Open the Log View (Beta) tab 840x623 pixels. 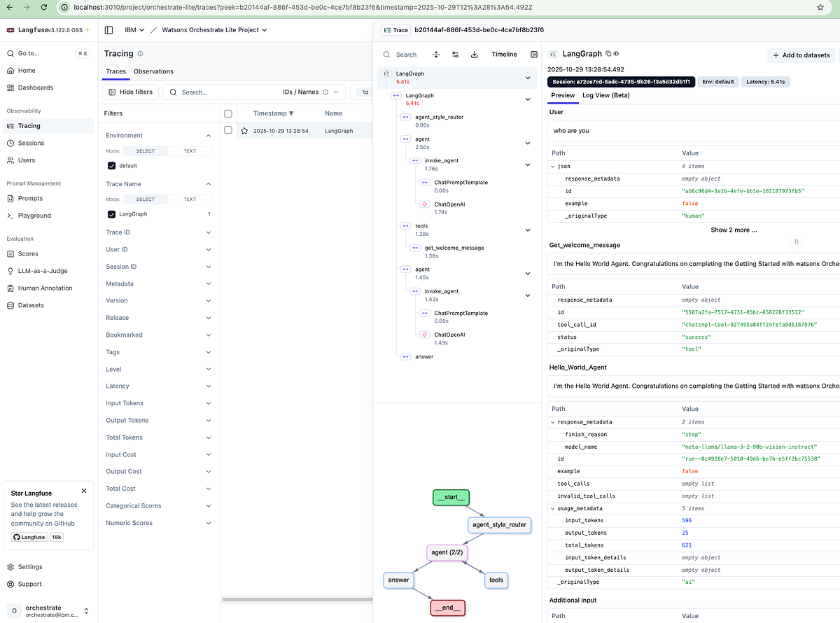click(606, 95)
